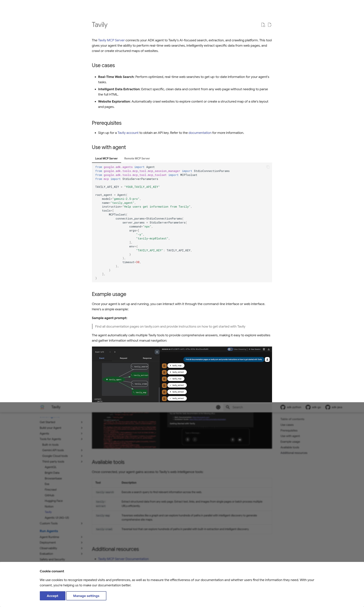Open Built-in tools in sidebar
364x607 pixels.
(50, 445)
